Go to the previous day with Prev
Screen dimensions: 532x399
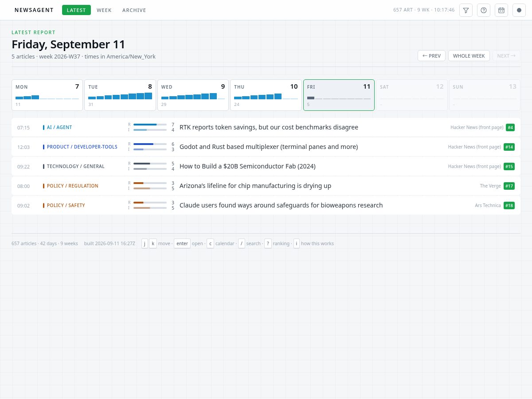[431, 56]
